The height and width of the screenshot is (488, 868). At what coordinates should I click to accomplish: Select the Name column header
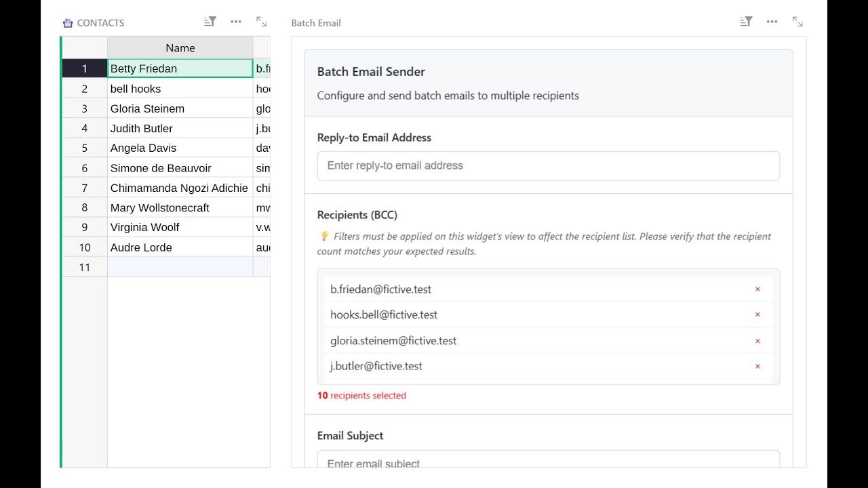click(180, 48)
